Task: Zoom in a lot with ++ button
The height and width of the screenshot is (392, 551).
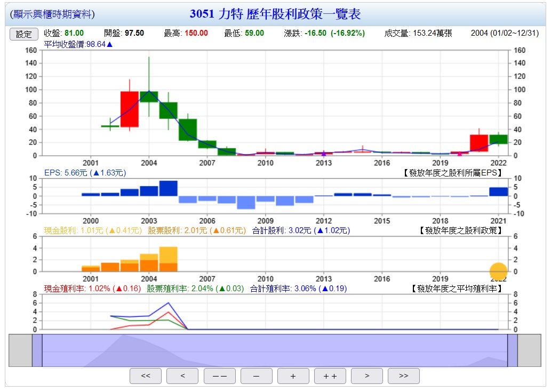Action: [330, 376]
